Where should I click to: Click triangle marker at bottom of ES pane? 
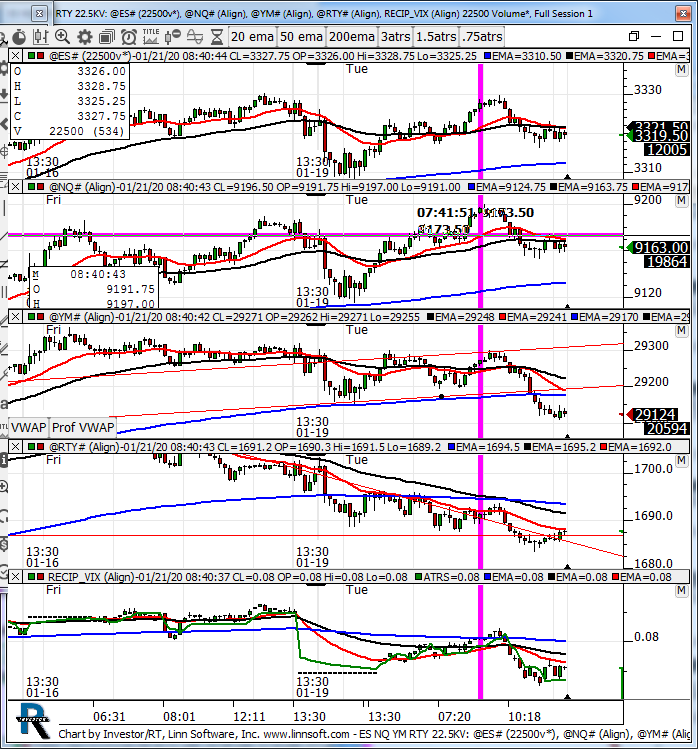(567, 176)
